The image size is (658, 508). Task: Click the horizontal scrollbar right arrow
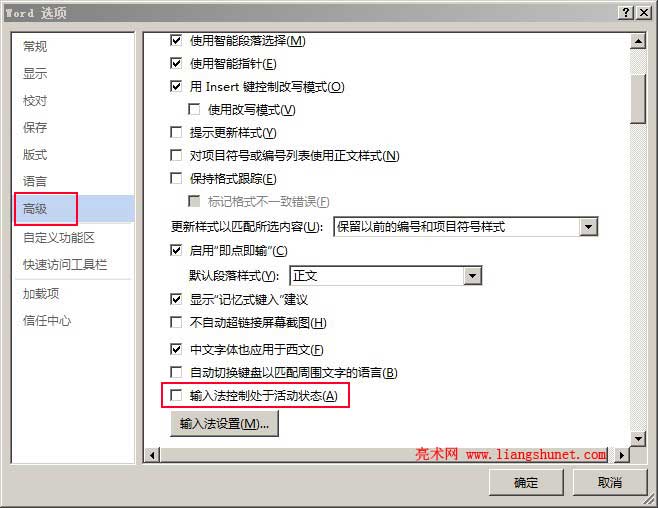click(x=622, y=455)
